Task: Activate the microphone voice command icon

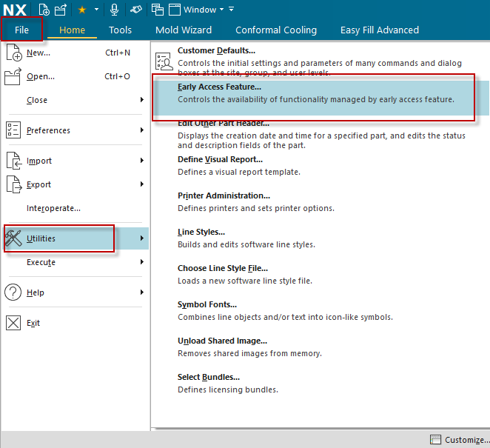Action: pyautogui.click(x=114, y=10)
